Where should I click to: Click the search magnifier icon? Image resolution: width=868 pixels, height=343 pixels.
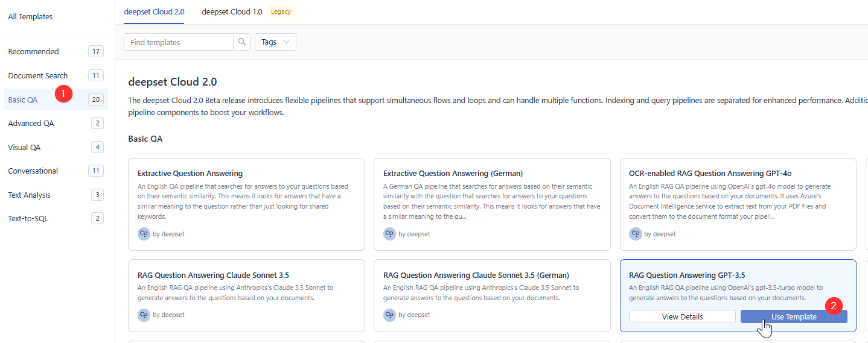(x=242, y=42)
